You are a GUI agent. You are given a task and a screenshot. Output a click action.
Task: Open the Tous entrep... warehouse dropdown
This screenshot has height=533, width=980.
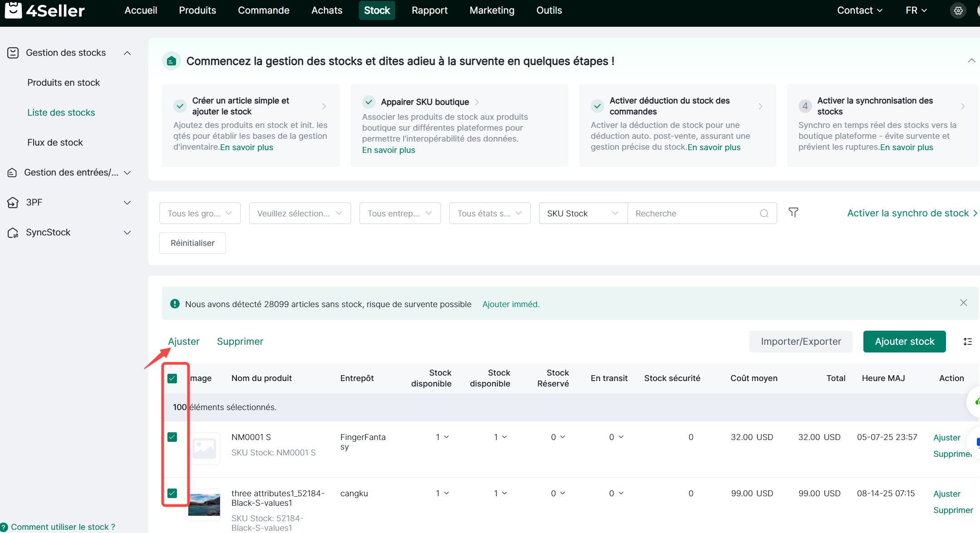[399, 214]
